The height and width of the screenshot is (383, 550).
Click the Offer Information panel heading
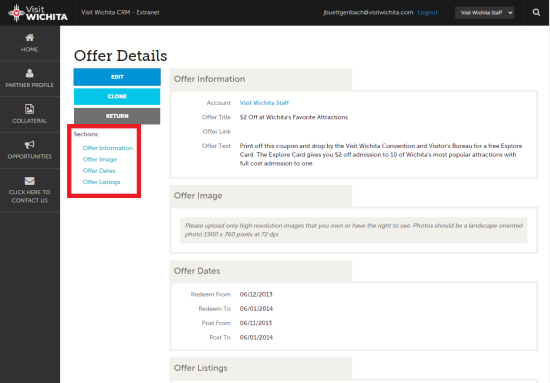(209, 79)
